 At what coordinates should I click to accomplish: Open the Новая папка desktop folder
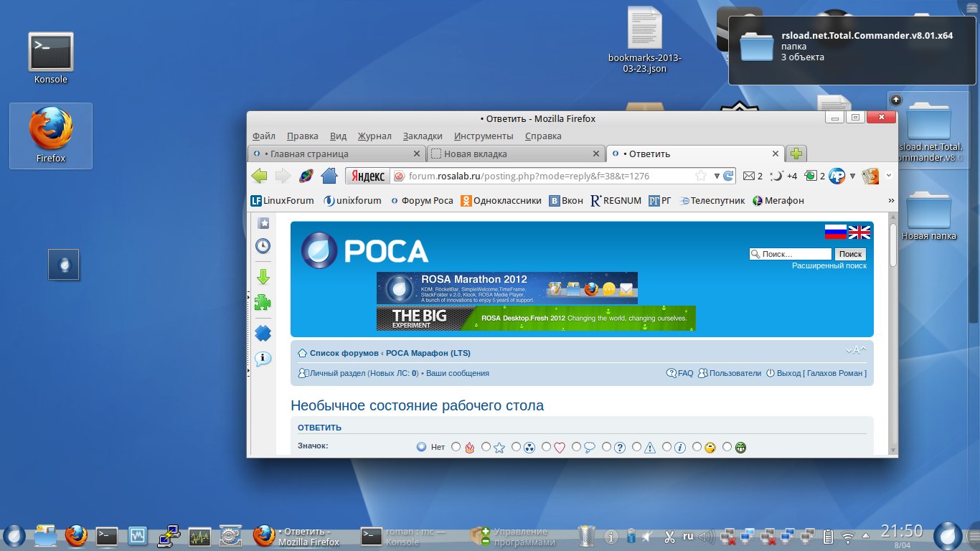929,215
